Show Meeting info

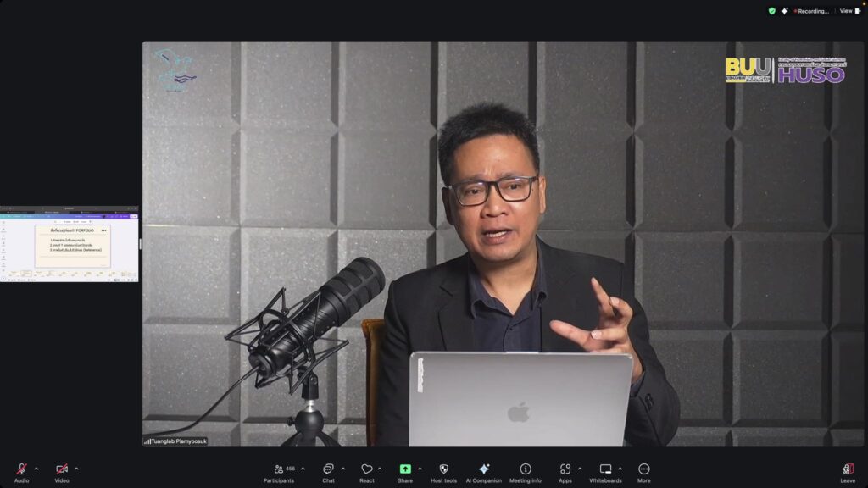(525, 469)
